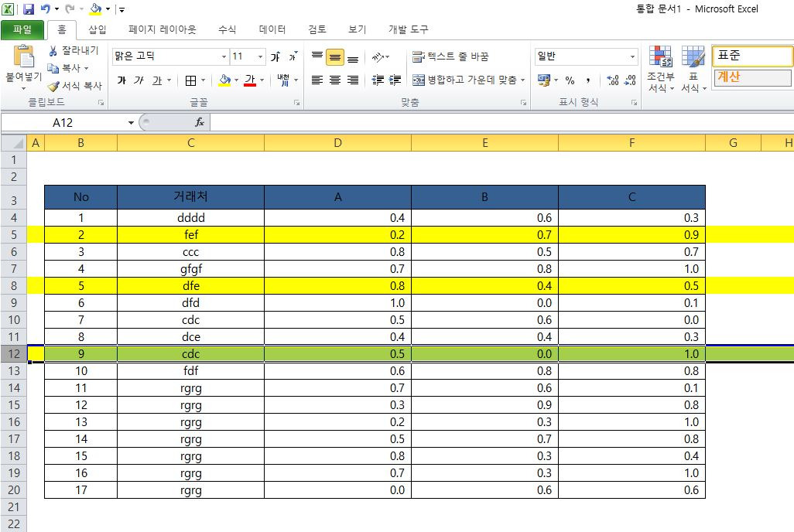Click 병합하고 가운데 맞춤 merge button
The height and width of the screenshot is (532, 794).
(x=464, y=80)
